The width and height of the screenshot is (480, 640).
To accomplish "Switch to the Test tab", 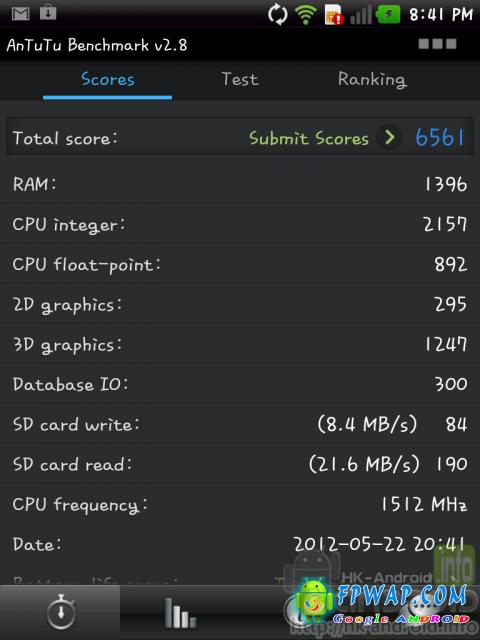I will click(x=240, y=79).
